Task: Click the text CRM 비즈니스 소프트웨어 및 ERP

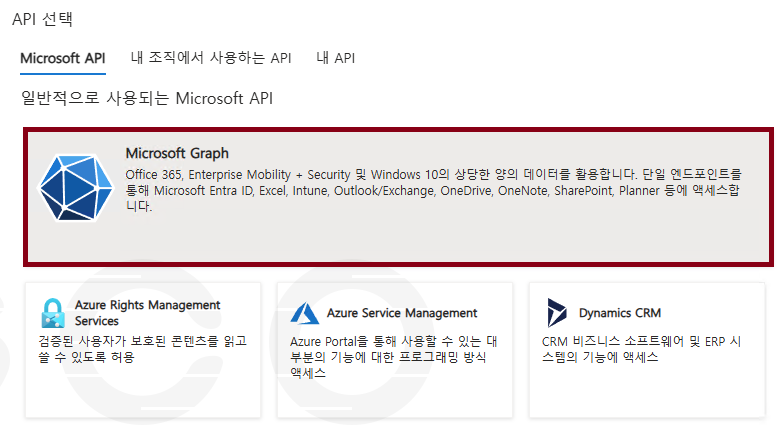Action: coord(633,341)
